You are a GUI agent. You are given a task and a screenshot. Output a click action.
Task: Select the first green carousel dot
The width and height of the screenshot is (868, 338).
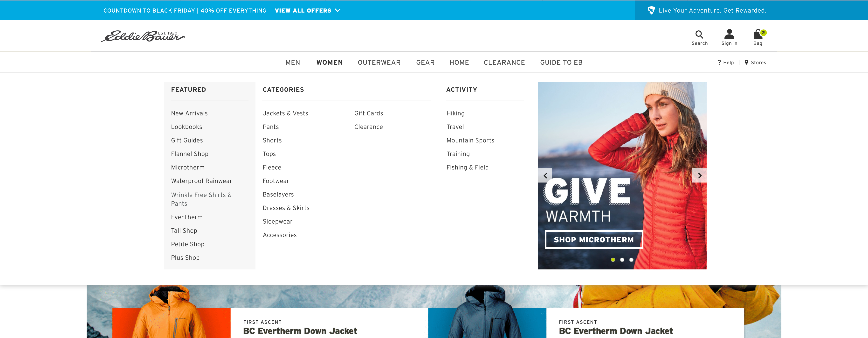click(613, 260)
